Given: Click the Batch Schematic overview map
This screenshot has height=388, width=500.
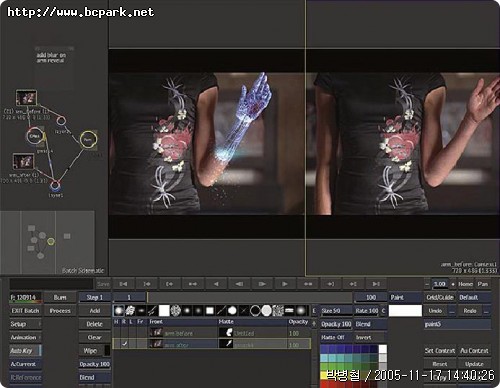Looking at the screenshot, I should coord(47,242).
